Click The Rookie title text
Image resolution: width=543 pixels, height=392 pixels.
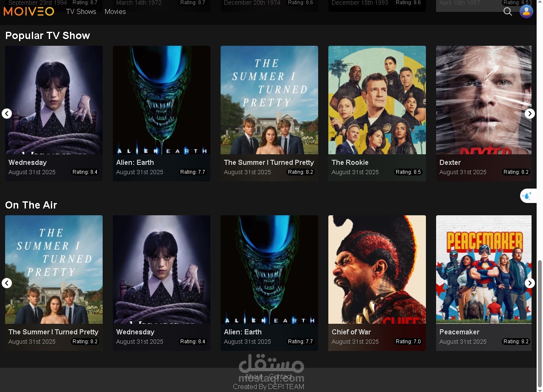click(x=350, y=162)
